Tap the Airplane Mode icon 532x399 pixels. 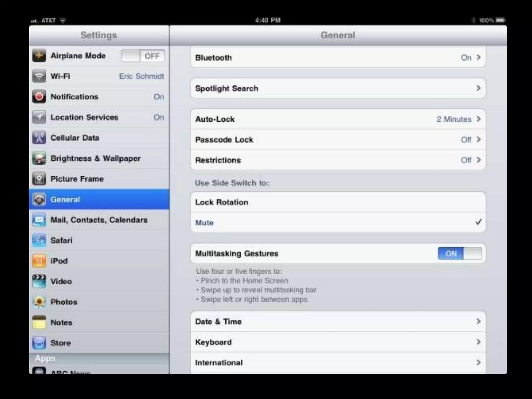(x=39, y=56)
